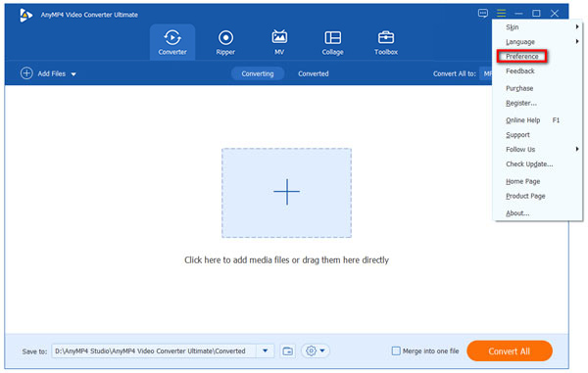This screenshot has height=373, width=588.
Task: Open the gear settings dropdown
Action: 315,350
